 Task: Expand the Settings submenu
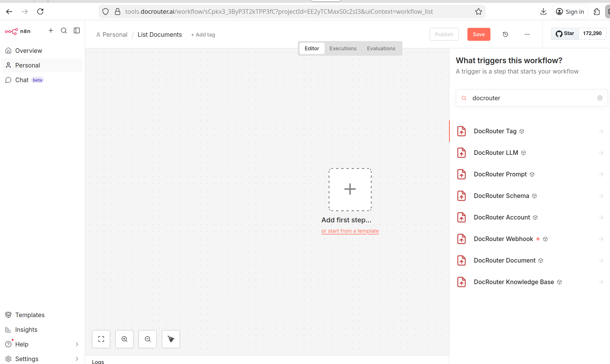(77, 359)
